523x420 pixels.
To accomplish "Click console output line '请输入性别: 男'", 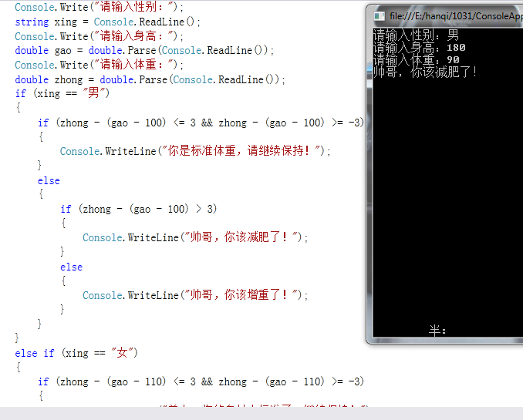I will pyautogui.click(x=416, y=35).
